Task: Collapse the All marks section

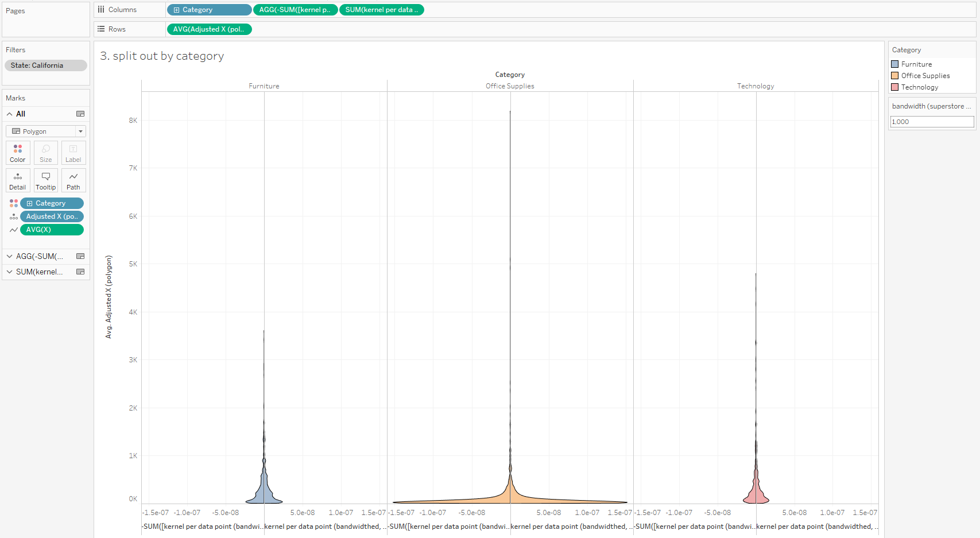Action: (10, 114)
